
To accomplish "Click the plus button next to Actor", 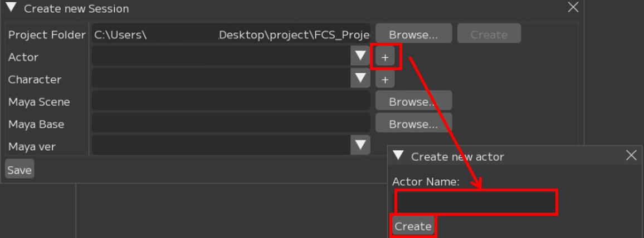I will [x=385, y=57].
